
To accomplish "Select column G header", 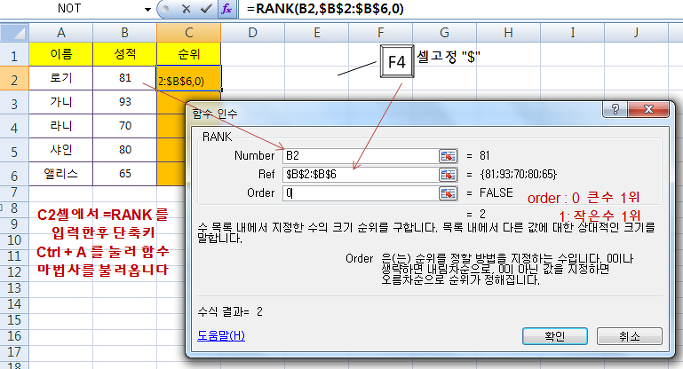I will click(445, 33).
